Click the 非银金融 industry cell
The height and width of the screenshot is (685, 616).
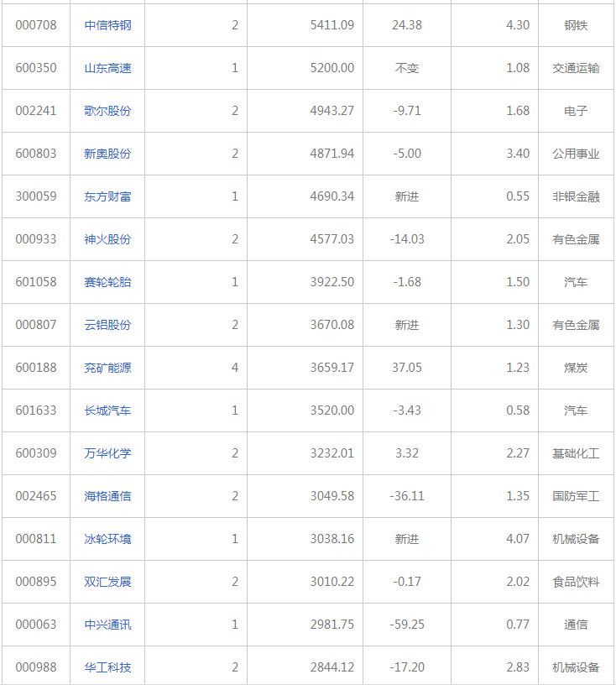tap(576, 196)
